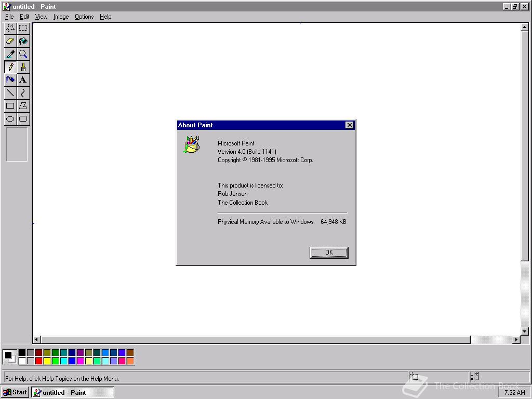Choose the Pencil tool
This screenshot has width=532, height=399.
click(x=10, y=67)
